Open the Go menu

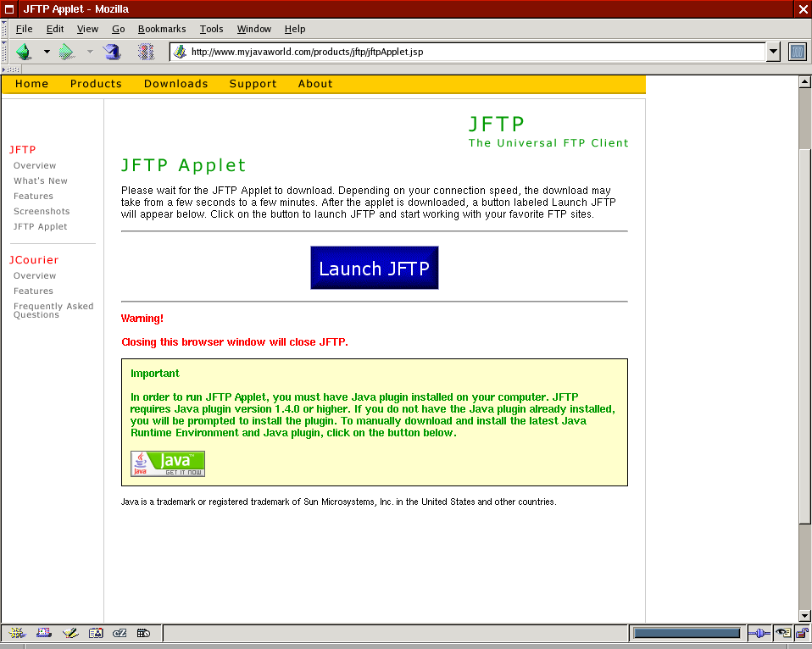(x=119, y=29)
